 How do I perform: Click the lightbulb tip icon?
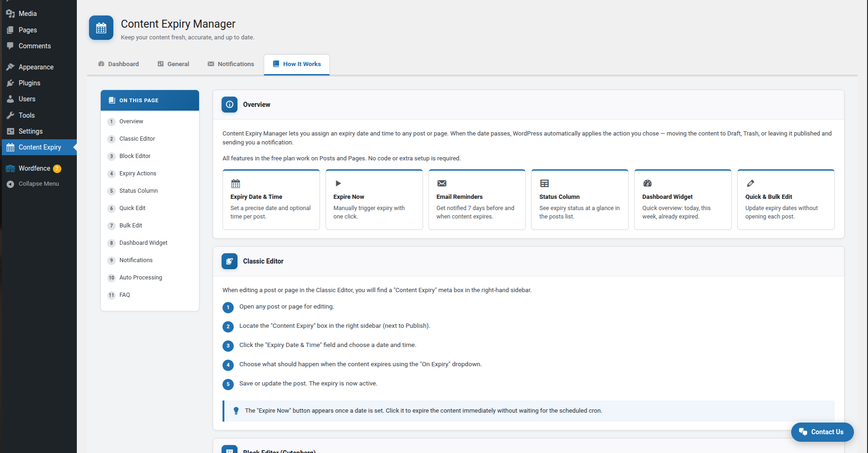click(236, 411)
